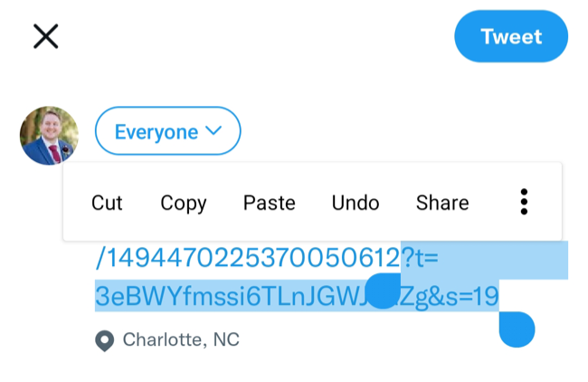Click the unselected 1494470225370050612 link text
This screenshot has width=588, height=382.
point(247,259)
